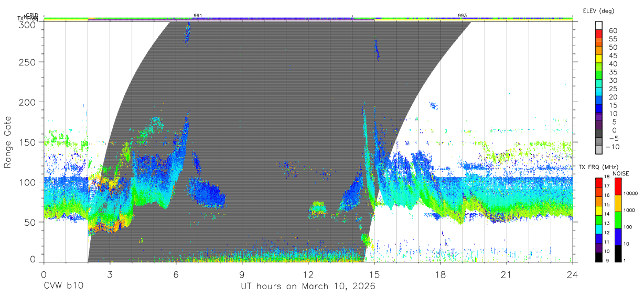
Task: Pick the green 100–1000 NOISE swatch
Action: pos(618,219)
